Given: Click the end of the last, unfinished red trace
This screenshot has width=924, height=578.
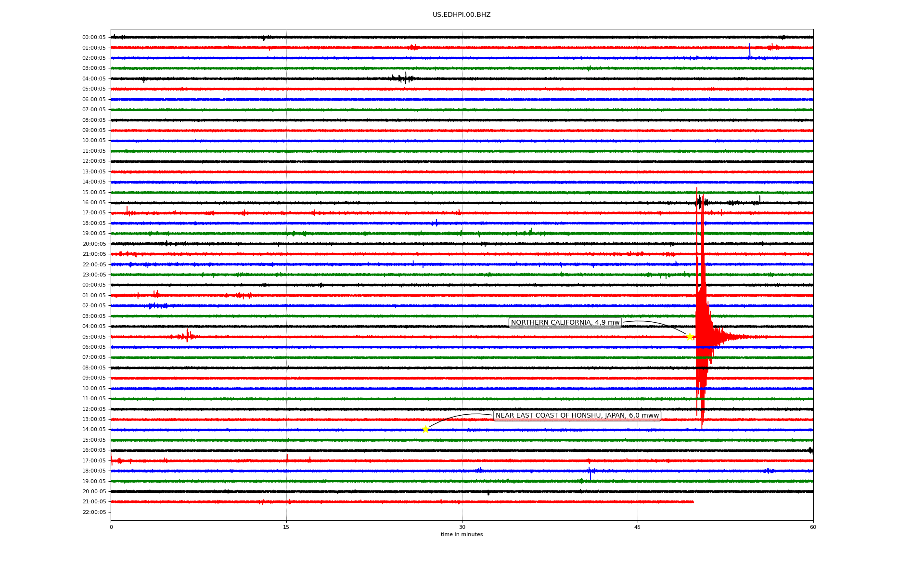Looking at the screenshot, I should point(693,502).
